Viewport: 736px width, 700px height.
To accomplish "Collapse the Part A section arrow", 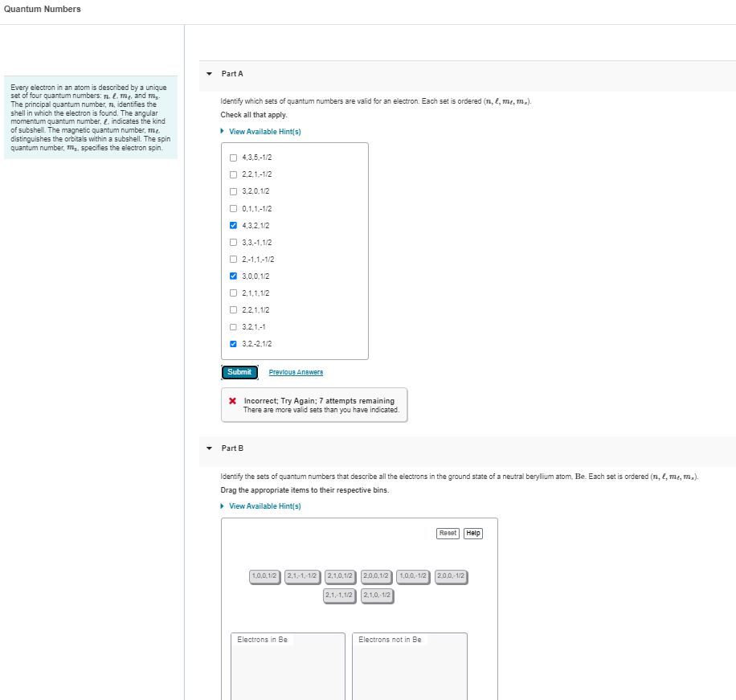I will pyautogui.click(x=210, y=74).
